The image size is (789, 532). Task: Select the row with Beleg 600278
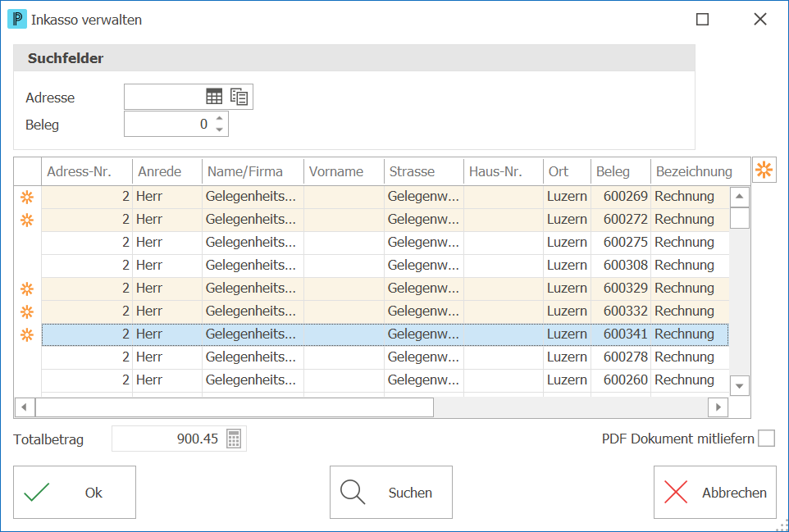tap(385, 357)
